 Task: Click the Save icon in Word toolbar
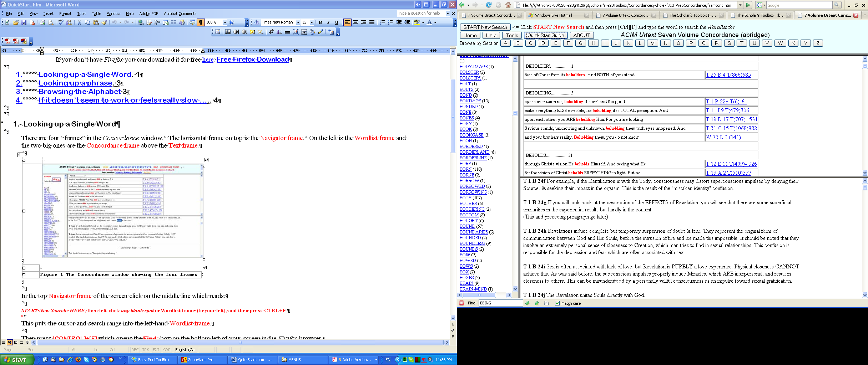click(x=24, y=22)
